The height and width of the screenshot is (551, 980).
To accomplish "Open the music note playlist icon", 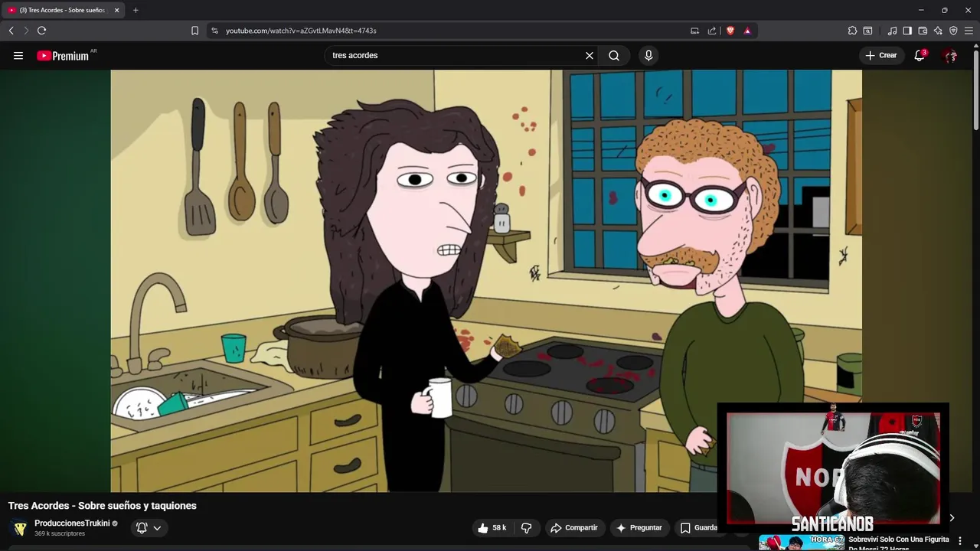I will tap(892, 31).
